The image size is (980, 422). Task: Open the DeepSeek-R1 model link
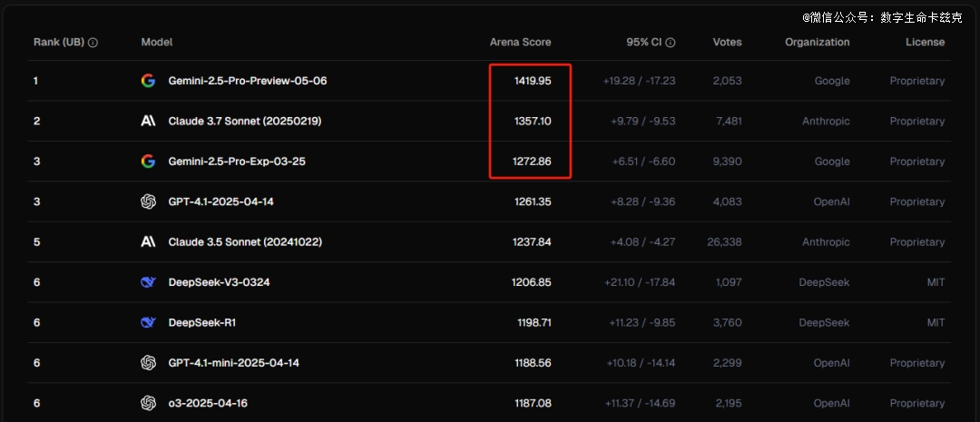point(201,322)
